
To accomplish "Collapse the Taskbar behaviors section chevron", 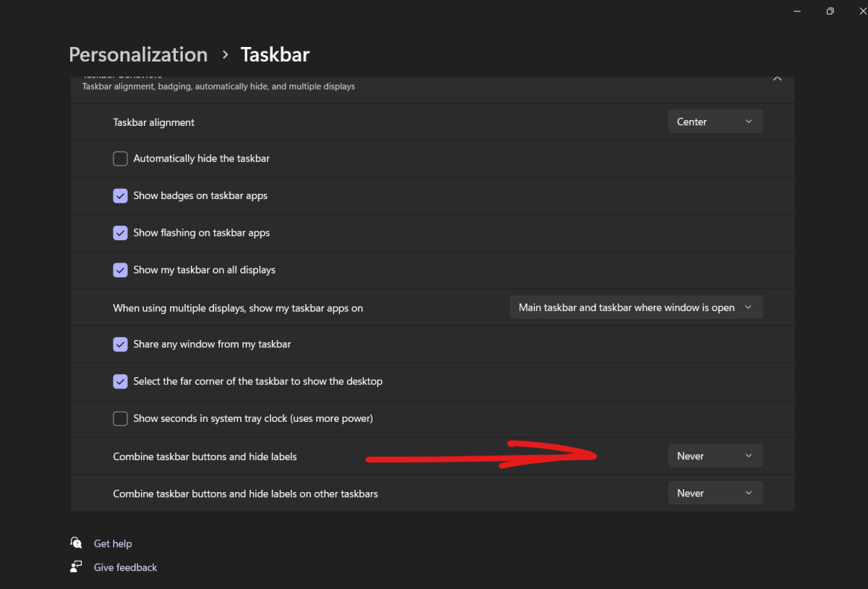I will click(x=777, y=78).
